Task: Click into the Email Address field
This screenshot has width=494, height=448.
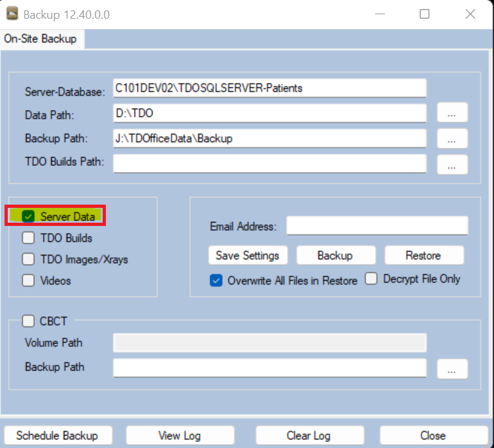Action: [376, 226]
